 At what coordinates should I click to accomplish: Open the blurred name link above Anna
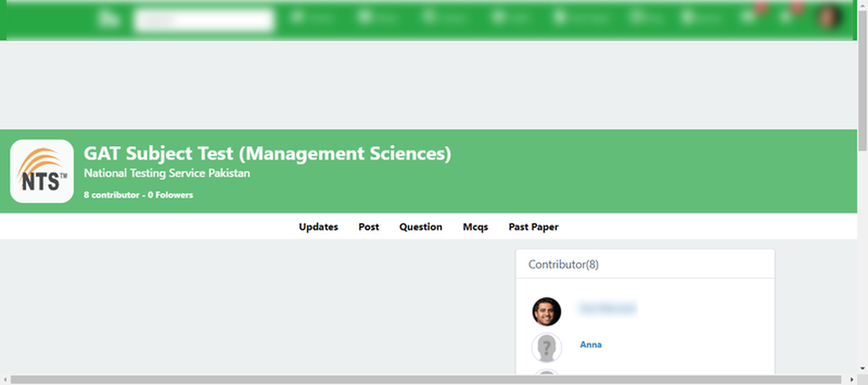pyautogui.click(x=607, y=309)
